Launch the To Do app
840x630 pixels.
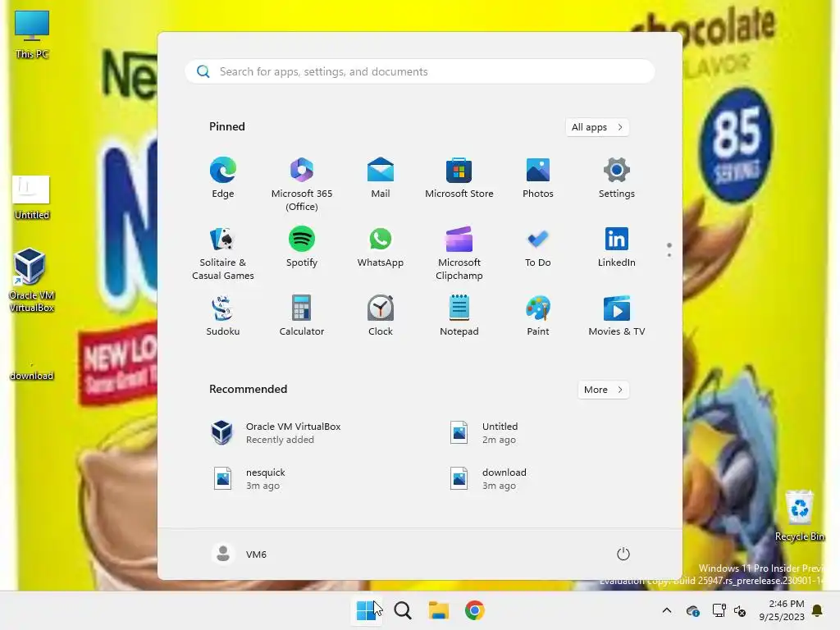click(538, 247)
